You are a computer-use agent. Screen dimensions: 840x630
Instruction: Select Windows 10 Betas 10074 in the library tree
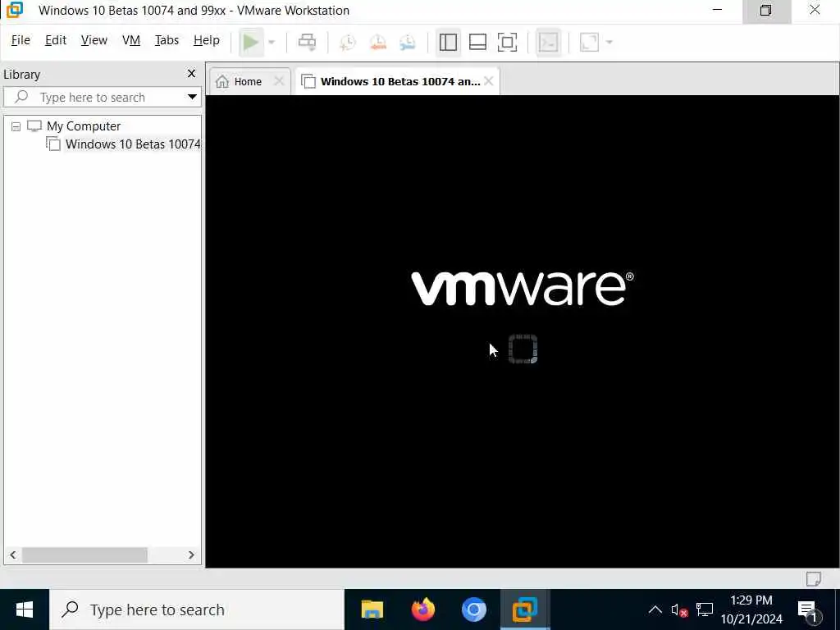[133, 144]
